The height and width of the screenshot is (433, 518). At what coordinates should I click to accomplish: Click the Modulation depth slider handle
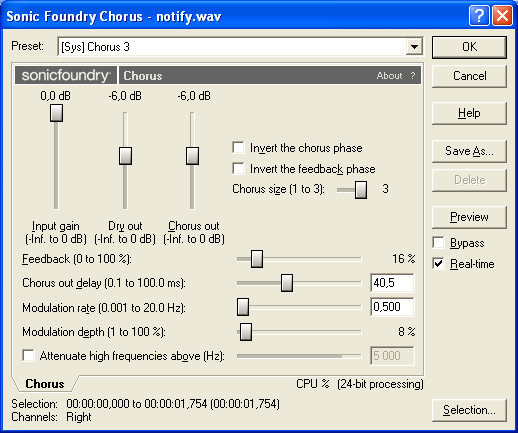click(246, 332)
